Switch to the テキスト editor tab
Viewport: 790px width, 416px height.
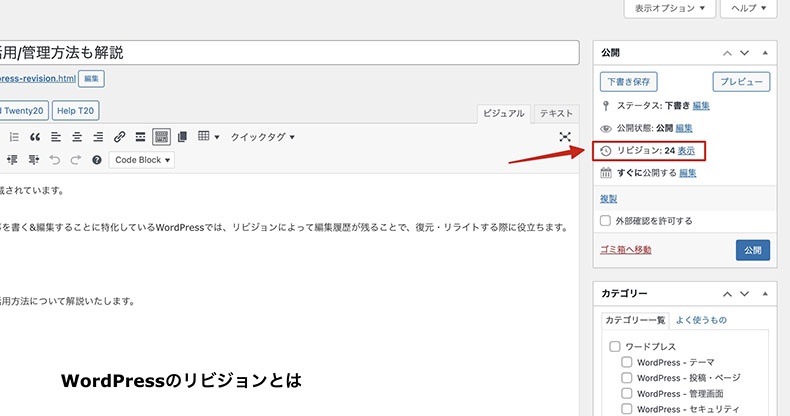pyautogui.click(x=556, y=114)
